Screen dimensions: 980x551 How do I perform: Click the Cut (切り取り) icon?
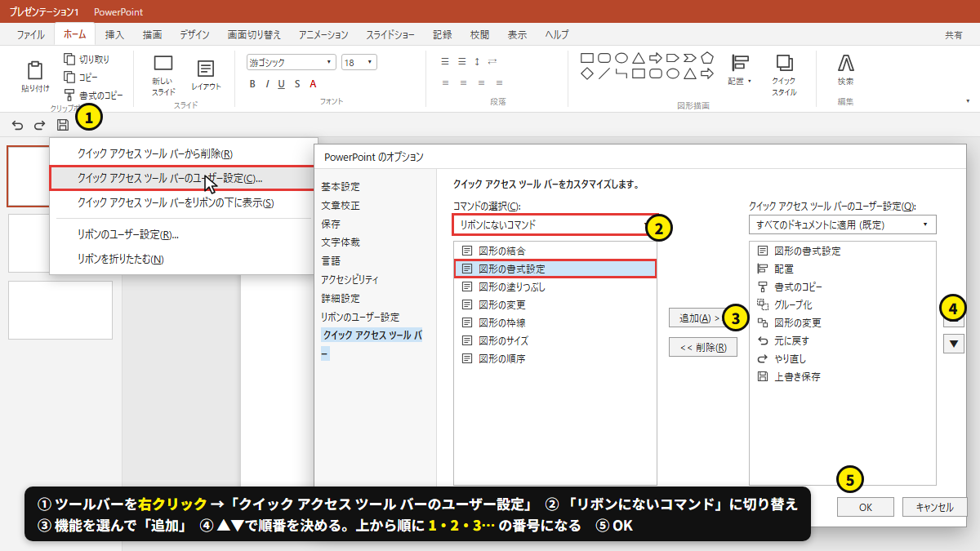pyautogui.click(x=69, y=59)
